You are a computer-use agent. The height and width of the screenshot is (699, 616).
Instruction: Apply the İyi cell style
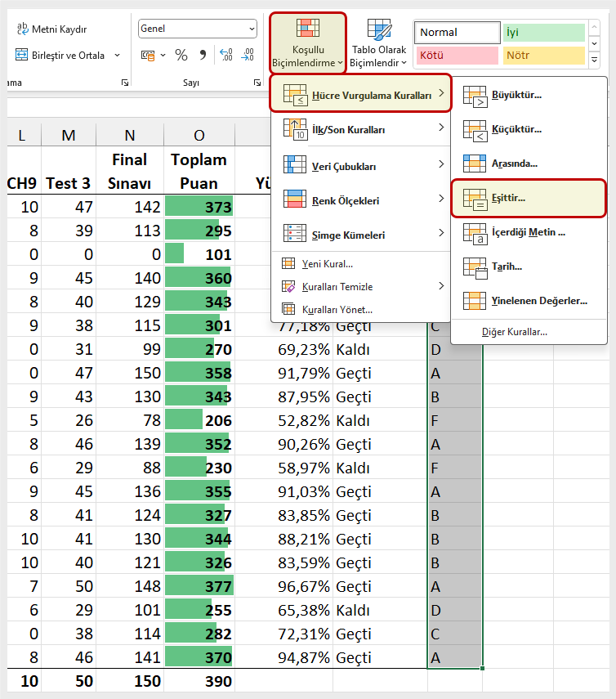(544, 33)
